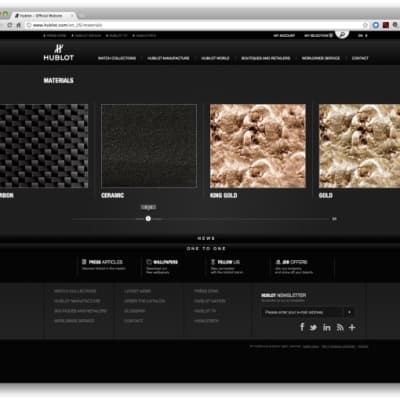The height and width of the screenshot is (399, 400).
Task: Expand the EN language selector
Action: pyautogui.click(x=362, y=35)
